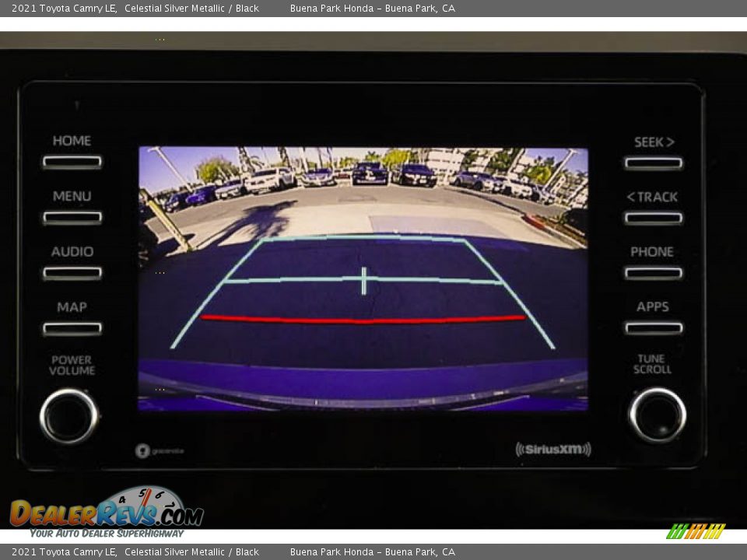The height and width of the screenshot is (560, 747).
Task: Click the TUNE SCROLL knob
Action: [x=658, y=415]
